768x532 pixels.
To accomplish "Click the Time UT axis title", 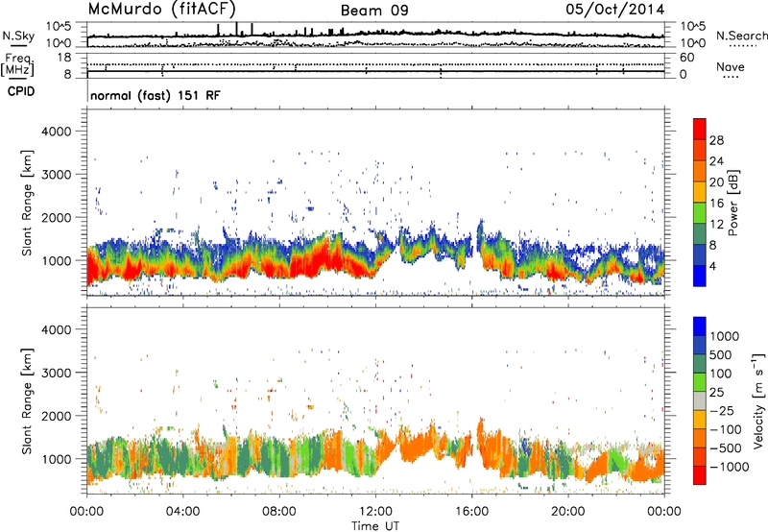I will (375, 525).
